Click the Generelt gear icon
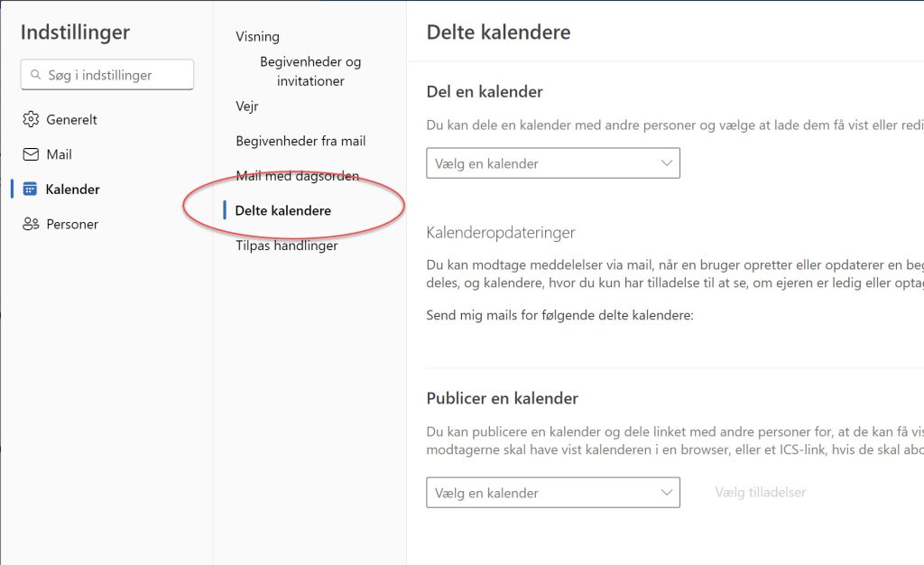This screenshot has width=924, height=565. coord(31,119)
